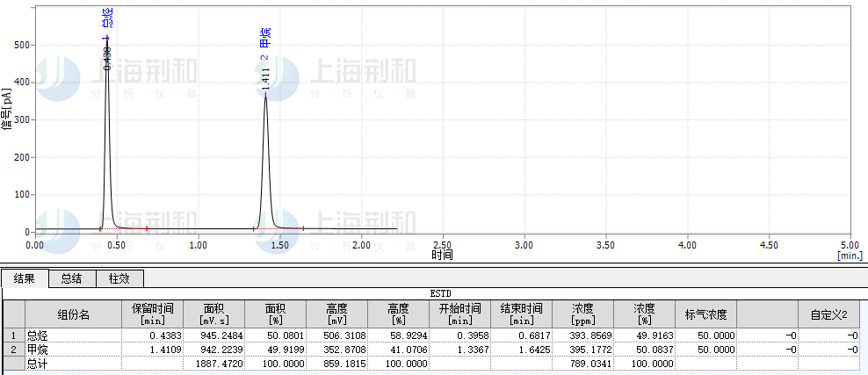Image resolution: width=868 pixels, height=375 pixels.
Task: Click 标气浓度 value 50.0000 in 总烃 row
Action: coord(717,335)
